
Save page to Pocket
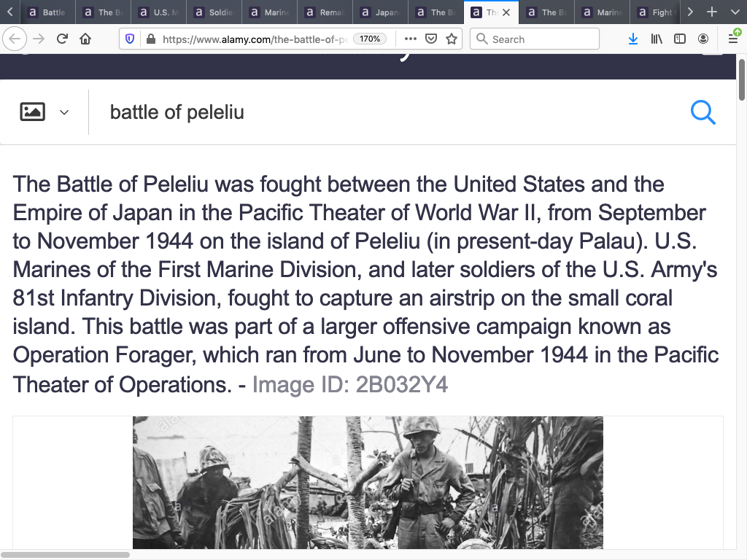[x=431, y=39]
